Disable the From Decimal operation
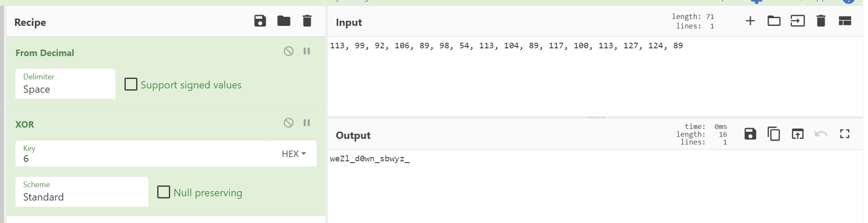868x223 pixels. pos(289,51)
